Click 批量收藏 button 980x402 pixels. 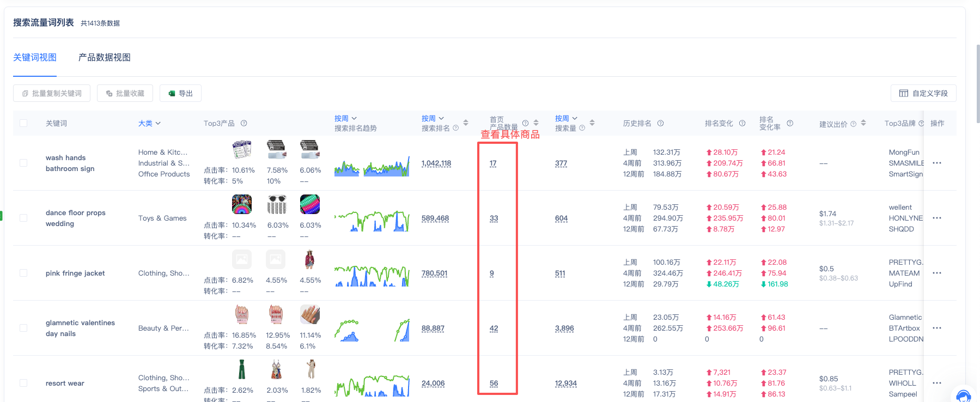click(125, 93)
